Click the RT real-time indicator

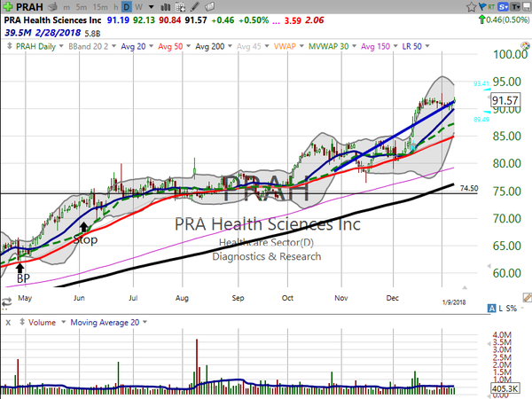(491, 6)
